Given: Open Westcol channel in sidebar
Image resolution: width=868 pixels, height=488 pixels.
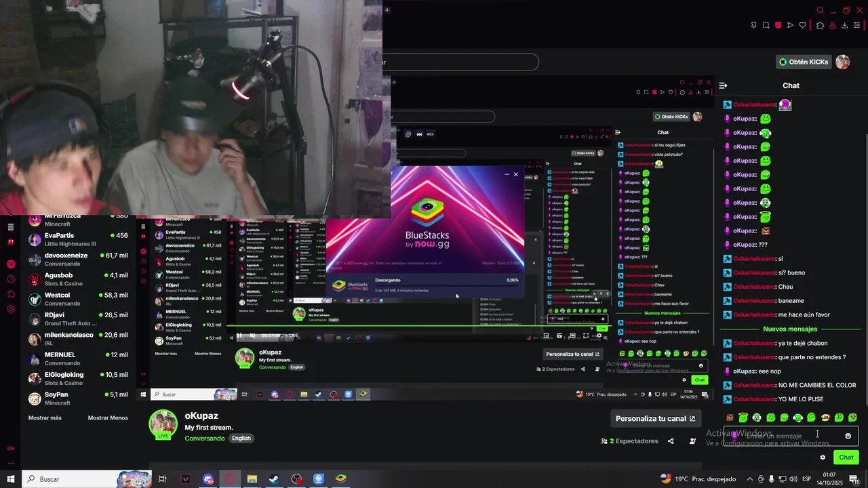Looking at the screenshot, I should tap(78, 299).
